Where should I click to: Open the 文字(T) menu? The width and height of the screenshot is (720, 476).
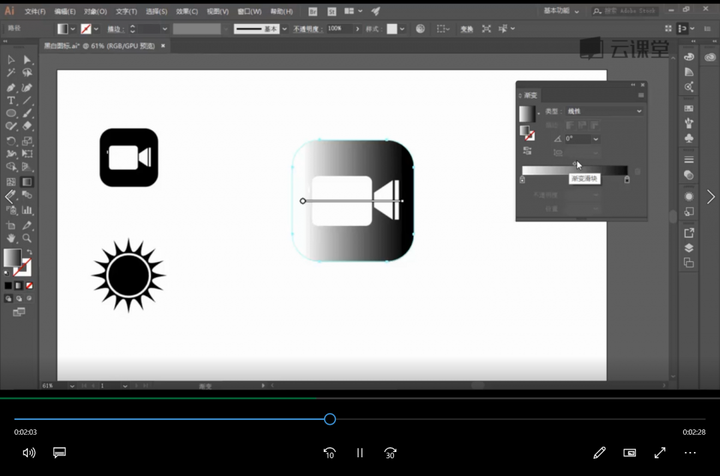tap(126, 11)
